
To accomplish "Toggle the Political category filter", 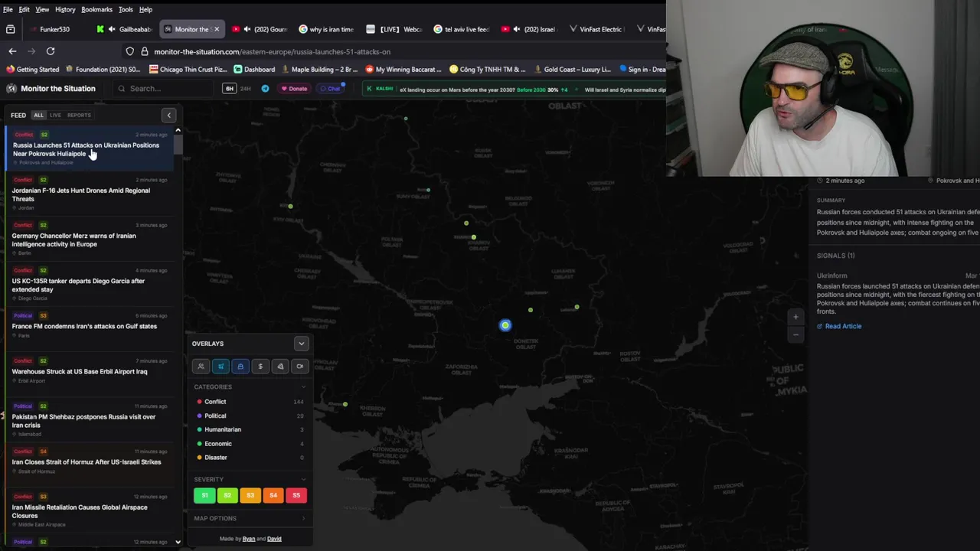I will pyautogui.click(x=250, y=416).
